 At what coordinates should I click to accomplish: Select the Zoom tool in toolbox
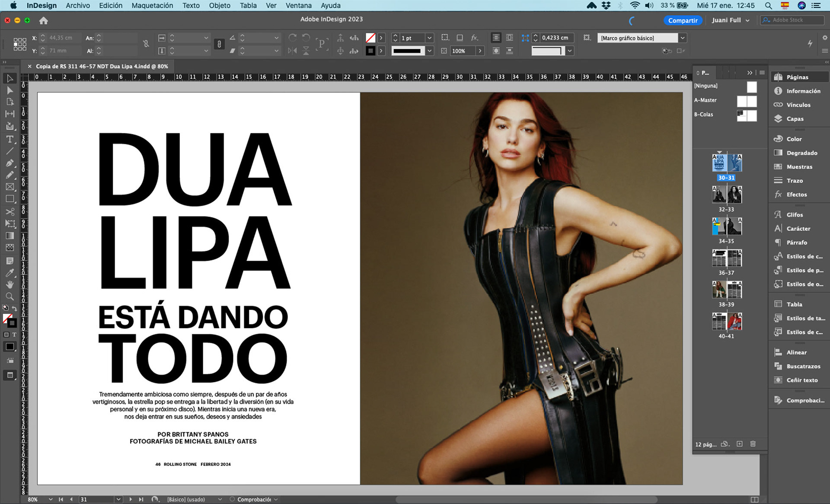pos(10,297)
